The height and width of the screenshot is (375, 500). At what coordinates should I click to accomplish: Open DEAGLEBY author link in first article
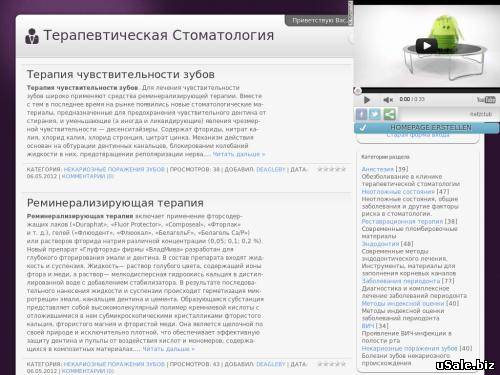point(271,169)
